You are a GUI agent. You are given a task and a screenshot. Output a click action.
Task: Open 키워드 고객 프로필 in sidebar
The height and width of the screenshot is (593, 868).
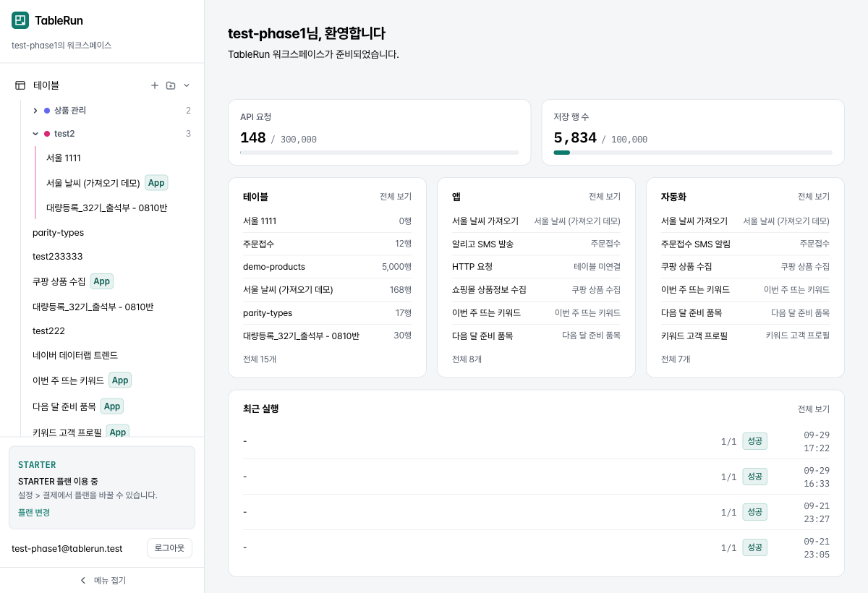(67, 432)
